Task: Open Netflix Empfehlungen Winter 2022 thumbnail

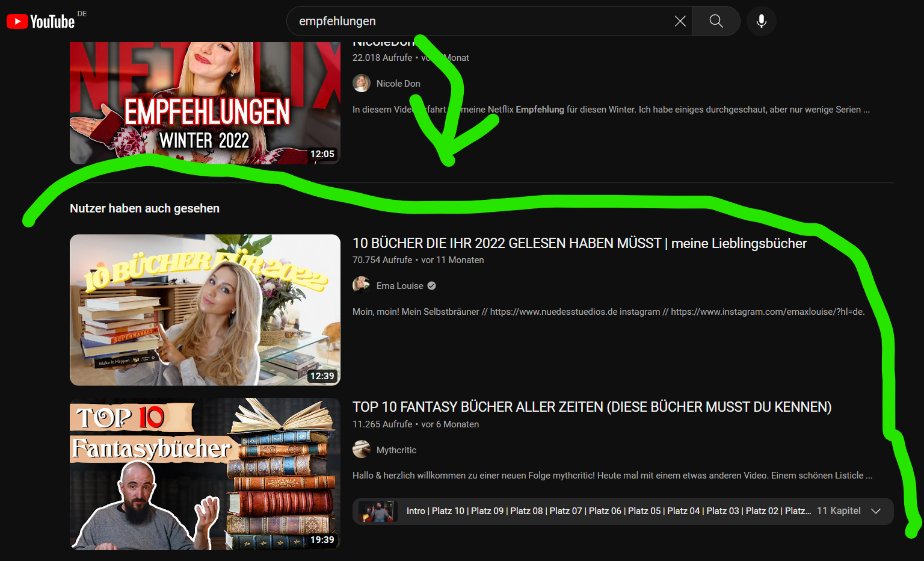Action: (205, 103)
